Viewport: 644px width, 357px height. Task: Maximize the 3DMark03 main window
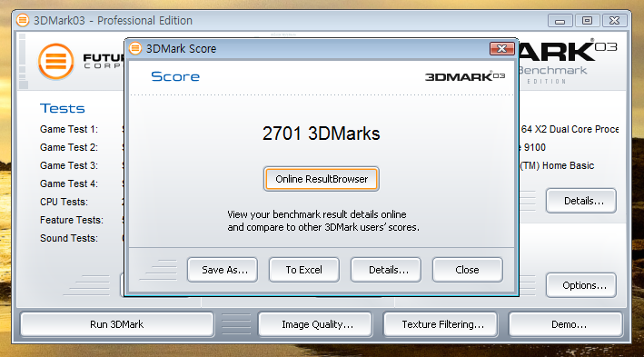pyautogui.click(x=588, y=21)
